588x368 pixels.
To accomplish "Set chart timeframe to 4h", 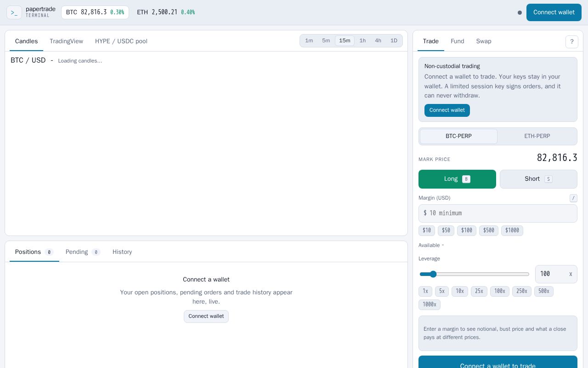I will tap(378, 41).
